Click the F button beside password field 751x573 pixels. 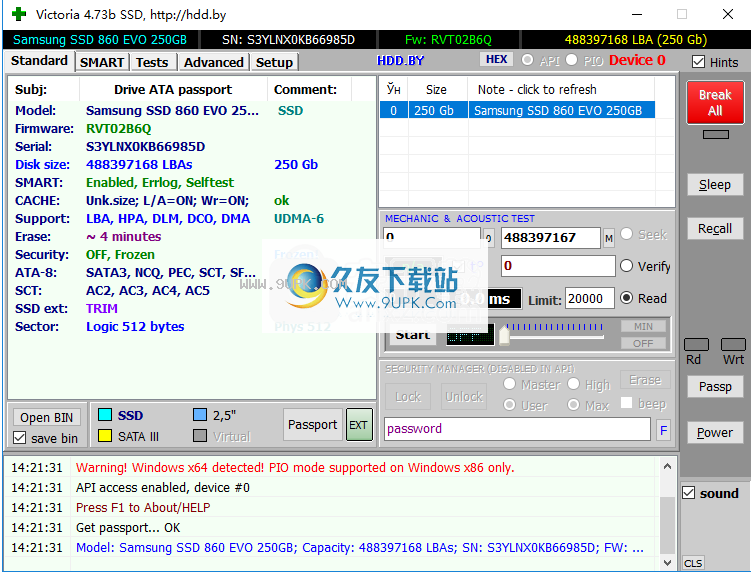pos(663,430)
